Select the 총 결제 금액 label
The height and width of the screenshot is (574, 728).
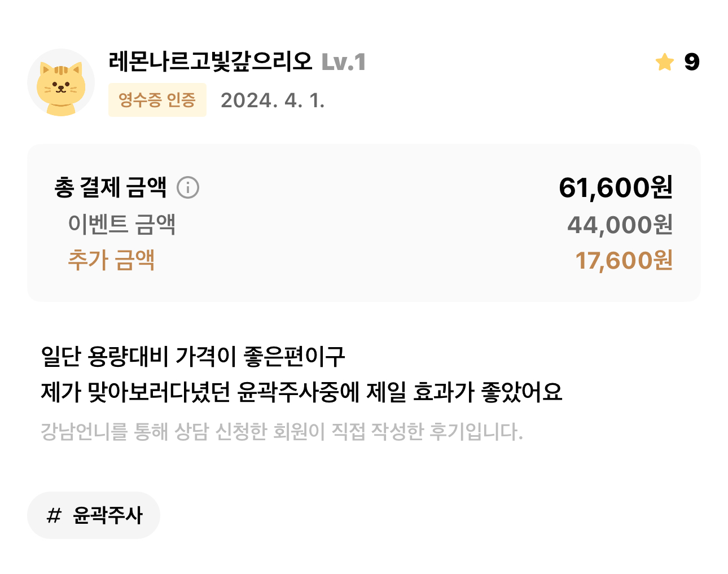coord(111,187)
